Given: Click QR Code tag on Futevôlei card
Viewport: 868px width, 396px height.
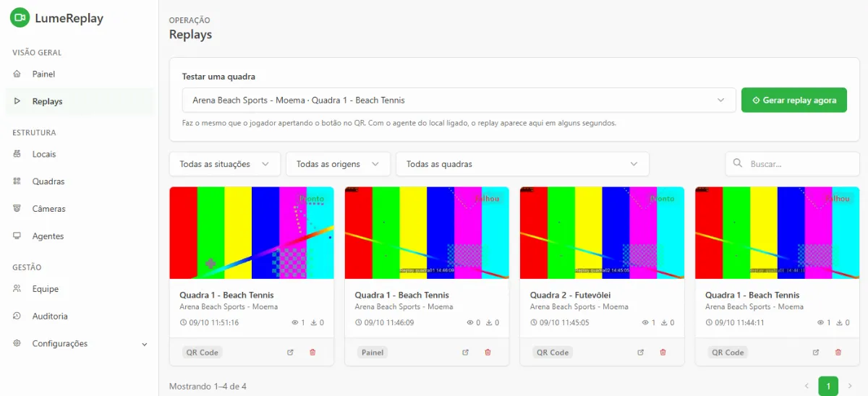Looking at the screenshot, I should point(553,353).
